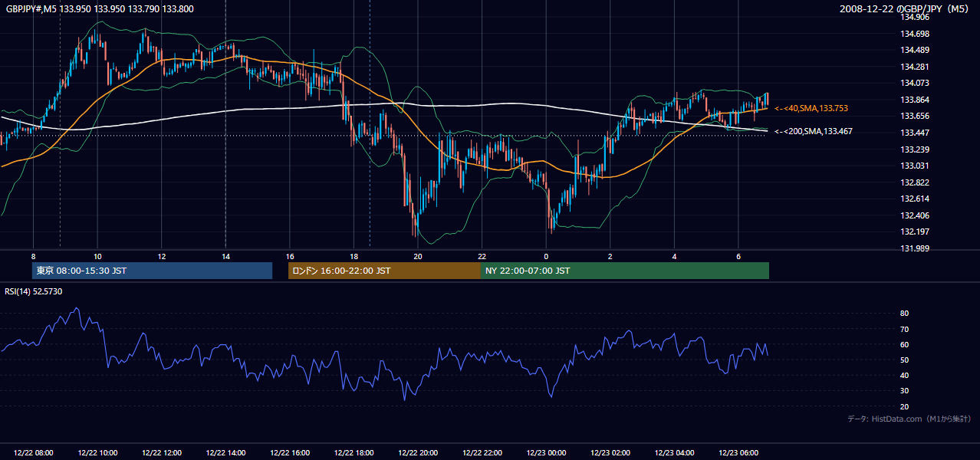Click price axis label 132.406
980x460 pixels.
[x=915, y=215]
